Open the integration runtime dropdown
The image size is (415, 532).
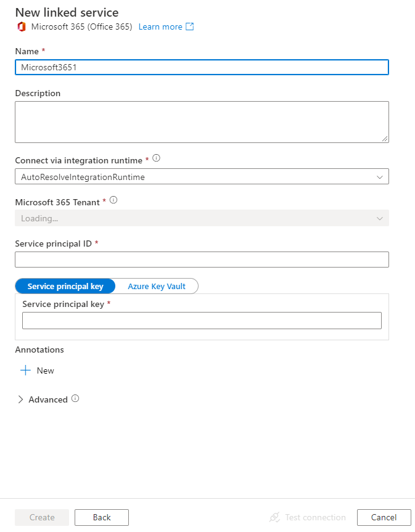click(x=202, y=177)
